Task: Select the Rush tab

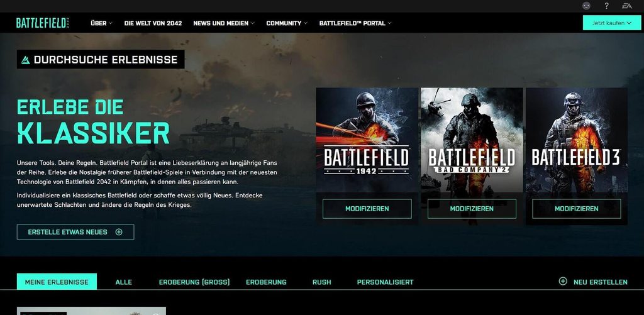Action: (x=321, y=282)
